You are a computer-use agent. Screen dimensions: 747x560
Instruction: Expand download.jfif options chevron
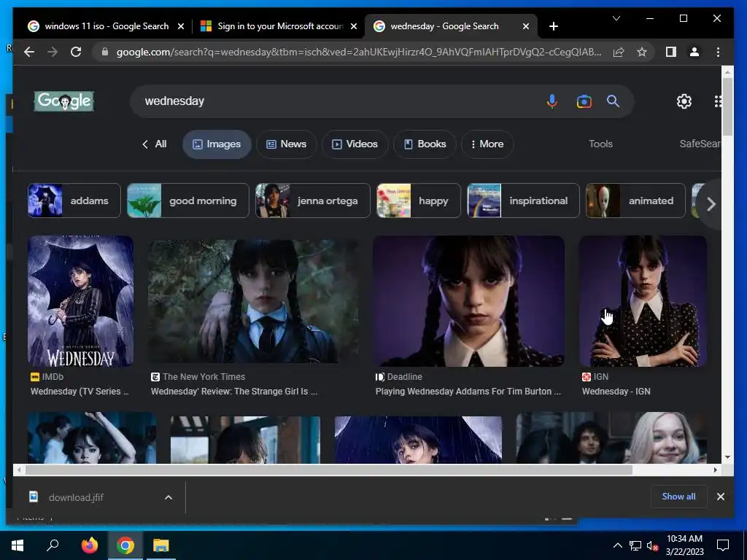(169, 497)
